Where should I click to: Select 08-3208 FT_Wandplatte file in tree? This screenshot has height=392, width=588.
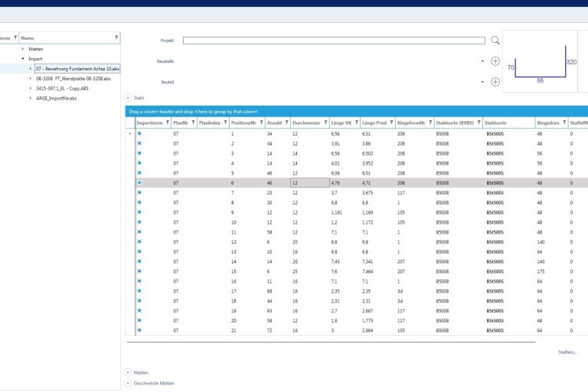(x=73, y=78)
